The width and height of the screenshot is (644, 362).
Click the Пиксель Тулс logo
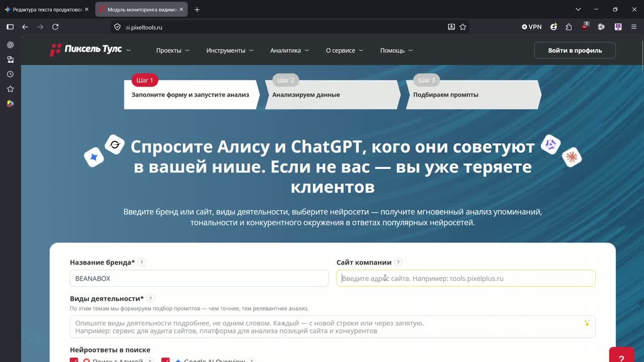(x=86, y=49)
